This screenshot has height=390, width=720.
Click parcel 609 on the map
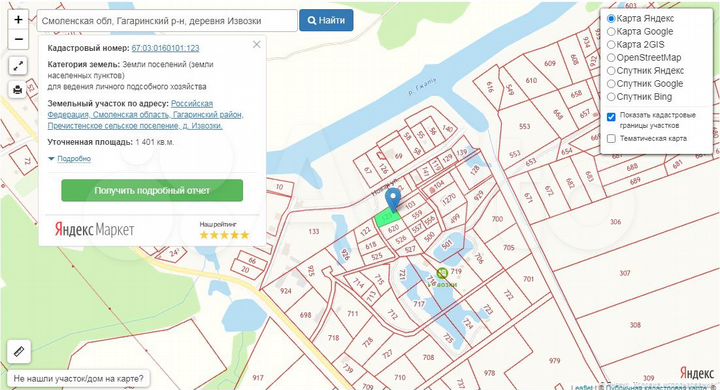pyautogui.click(x=550, y=63)
